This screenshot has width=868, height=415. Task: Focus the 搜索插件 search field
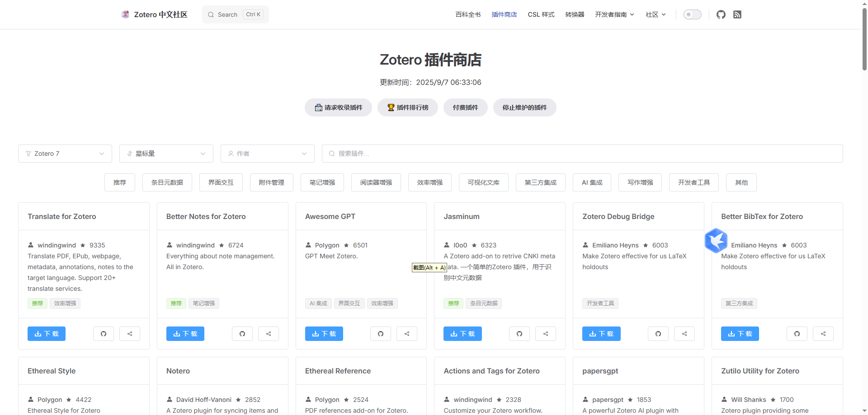coord(582,154)
